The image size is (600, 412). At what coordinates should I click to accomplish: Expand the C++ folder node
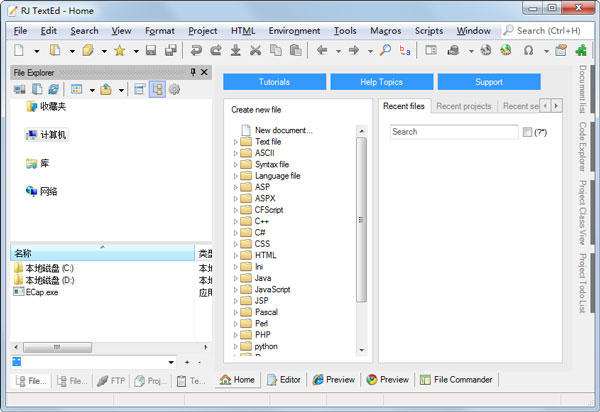(x=235, y=221)
